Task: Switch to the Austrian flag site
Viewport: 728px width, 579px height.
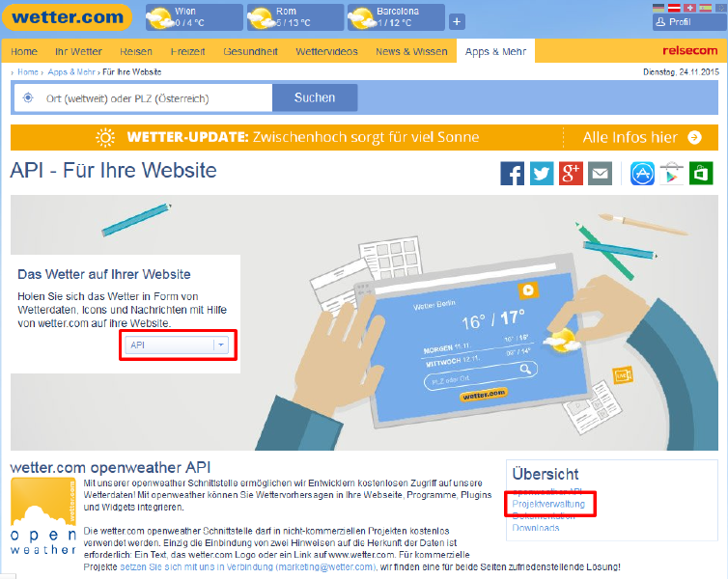Action: pyautogui.click(x=674, y=8)
